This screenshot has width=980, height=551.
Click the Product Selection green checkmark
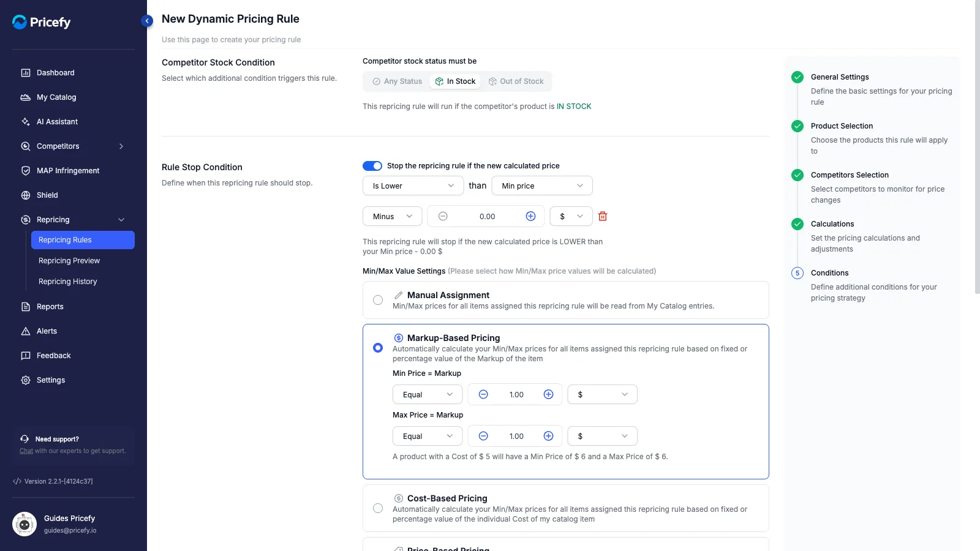coord(797,126)
